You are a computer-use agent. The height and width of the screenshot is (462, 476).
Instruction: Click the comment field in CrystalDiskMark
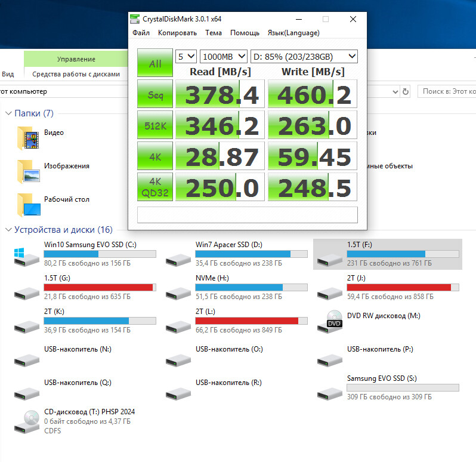[248, 215]
